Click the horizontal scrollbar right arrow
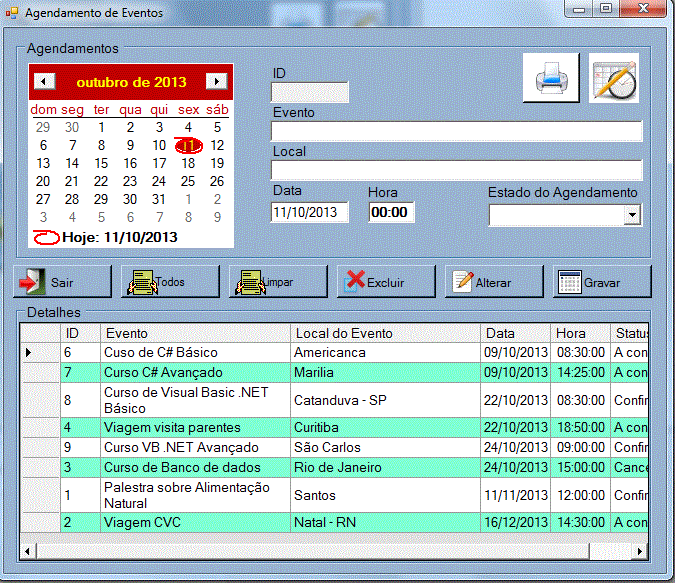The width and height of the screenshot is (675, 583). tap(643, 550)
